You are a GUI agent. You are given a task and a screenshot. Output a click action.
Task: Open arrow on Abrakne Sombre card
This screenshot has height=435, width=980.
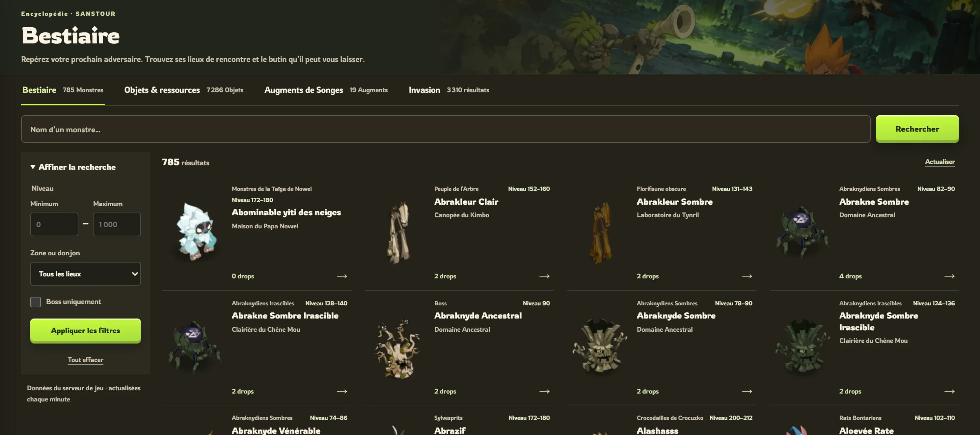tap(949, 276)
